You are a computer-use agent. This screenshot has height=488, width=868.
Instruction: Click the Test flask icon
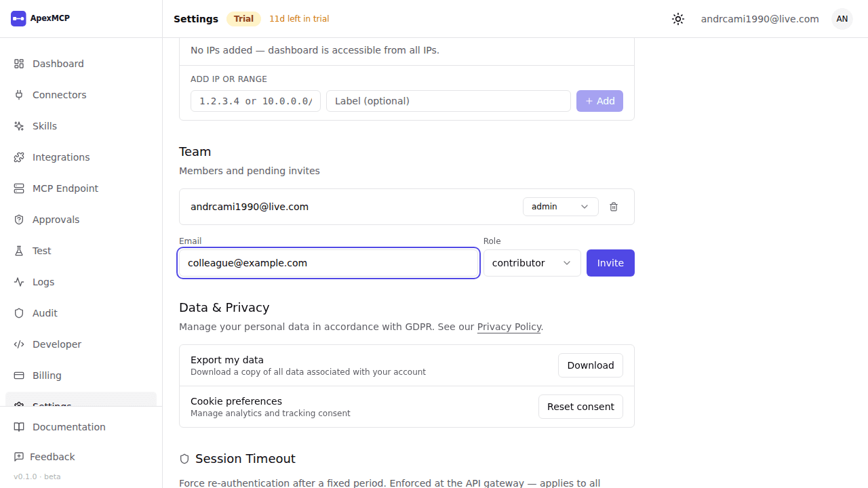[x=19, y=251]
